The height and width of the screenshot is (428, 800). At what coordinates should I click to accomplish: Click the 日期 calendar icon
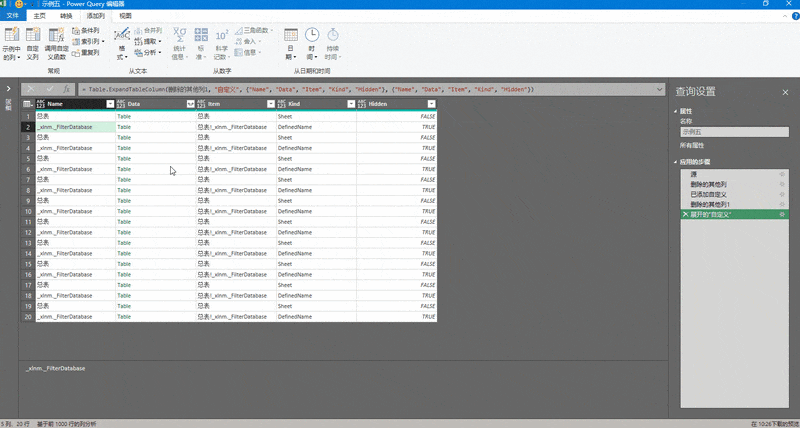pos(290,46)
